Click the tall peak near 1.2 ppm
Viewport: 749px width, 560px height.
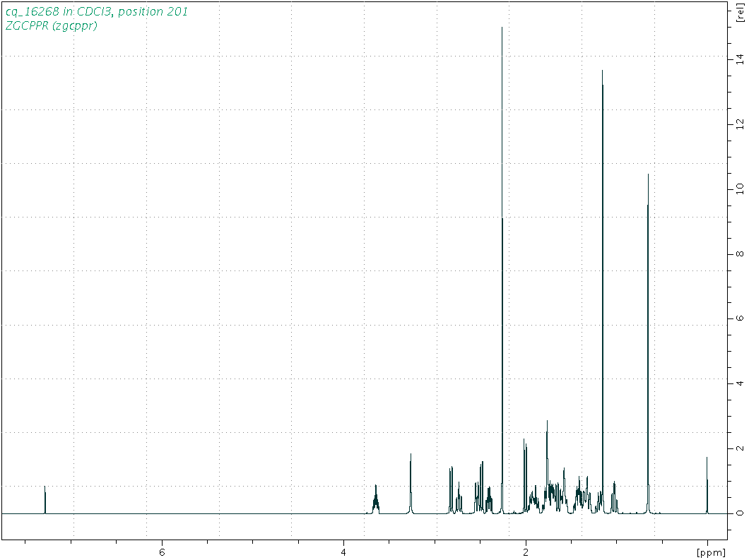[602, 291]
